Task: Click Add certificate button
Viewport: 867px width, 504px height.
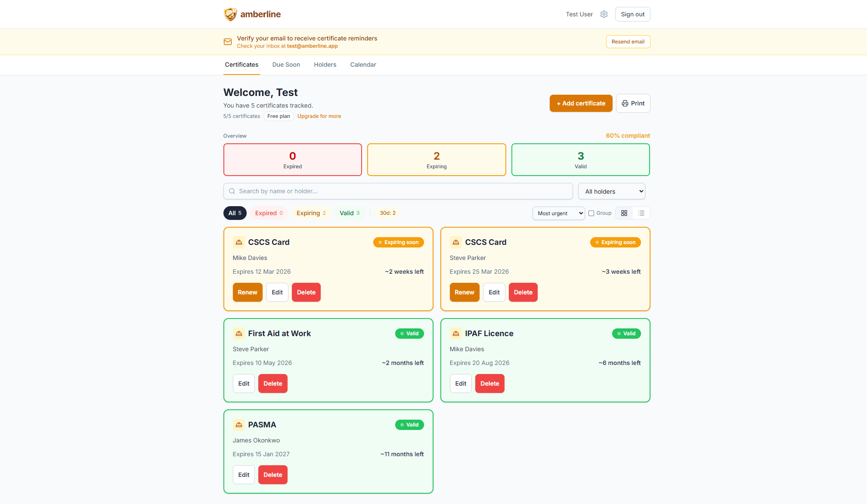Action: (581, 103)
